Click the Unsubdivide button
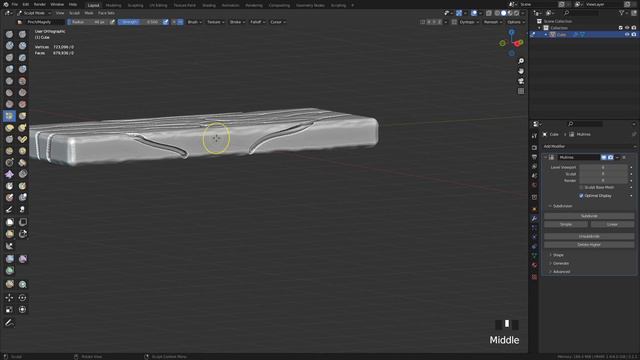 point(589,236)
